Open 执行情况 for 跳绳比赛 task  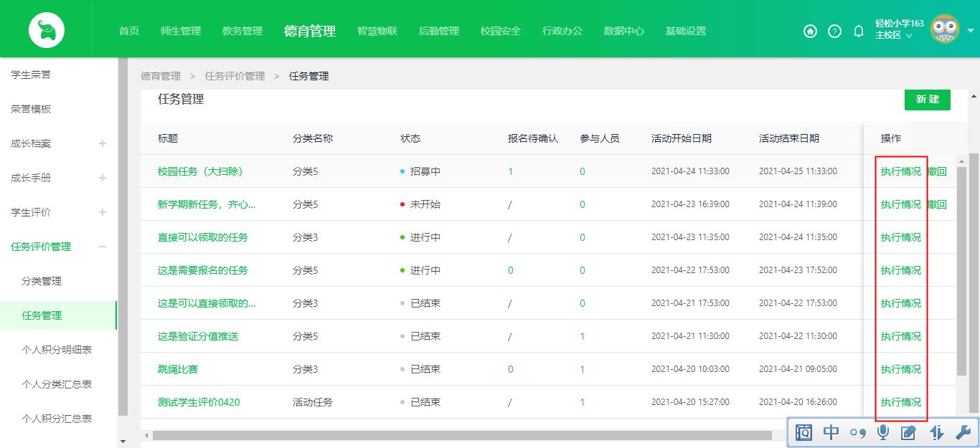[900, 369]
